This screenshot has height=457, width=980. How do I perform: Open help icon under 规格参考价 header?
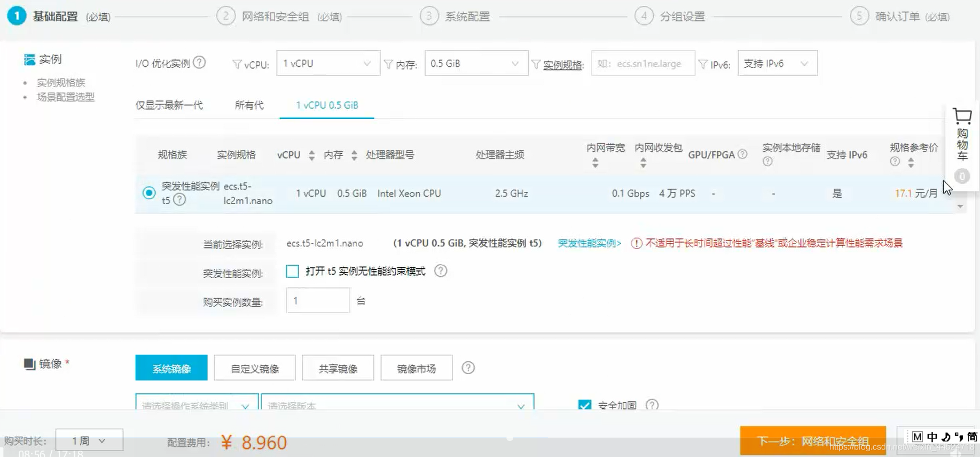pos(895,161)
